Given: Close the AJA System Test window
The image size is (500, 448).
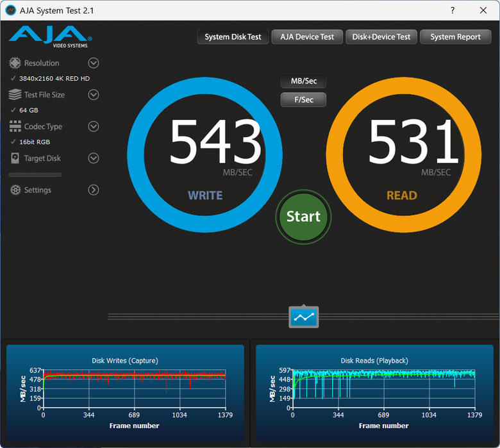Looking at the screenshot, I should click(x=483, y=10).
